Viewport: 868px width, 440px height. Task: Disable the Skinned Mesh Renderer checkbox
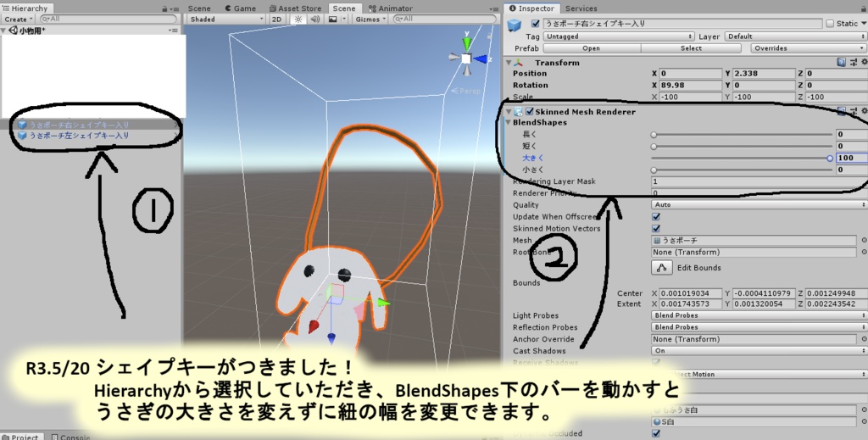(530, 111)
